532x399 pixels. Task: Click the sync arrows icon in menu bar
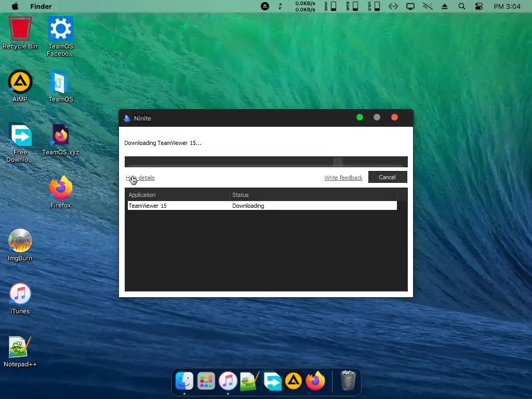[280, 6]
